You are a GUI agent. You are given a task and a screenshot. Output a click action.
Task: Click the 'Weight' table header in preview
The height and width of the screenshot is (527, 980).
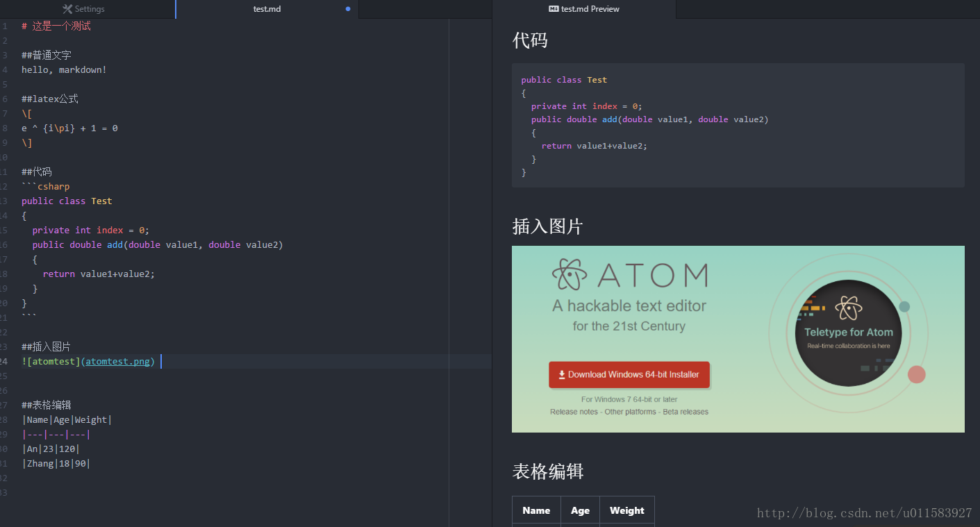click(x=627, y=510)
